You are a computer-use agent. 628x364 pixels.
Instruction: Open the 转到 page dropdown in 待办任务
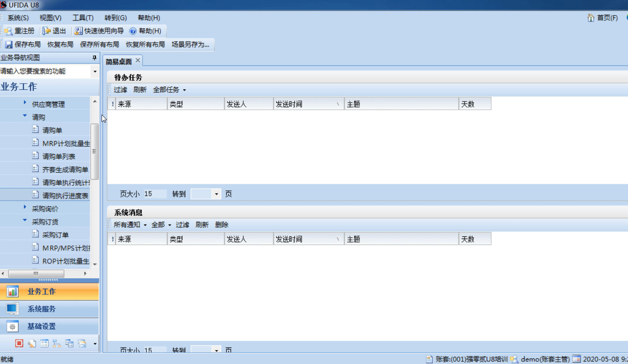click(x=217, y=194)
